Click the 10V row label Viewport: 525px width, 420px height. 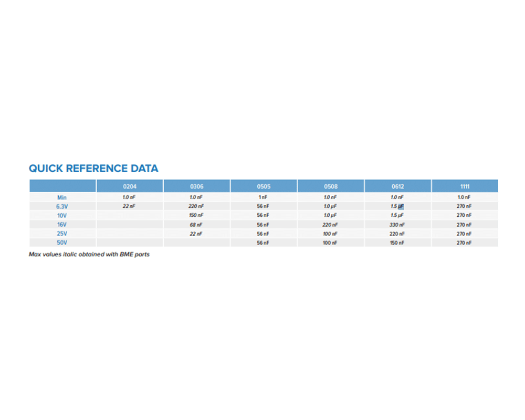(62, 216)
